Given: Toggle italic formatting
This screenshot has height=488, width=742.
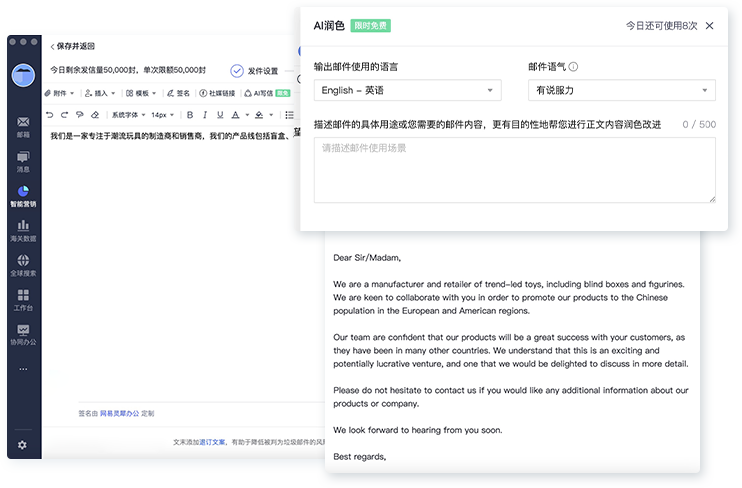Looking at the screenshot, I should (x=207, y=115).
